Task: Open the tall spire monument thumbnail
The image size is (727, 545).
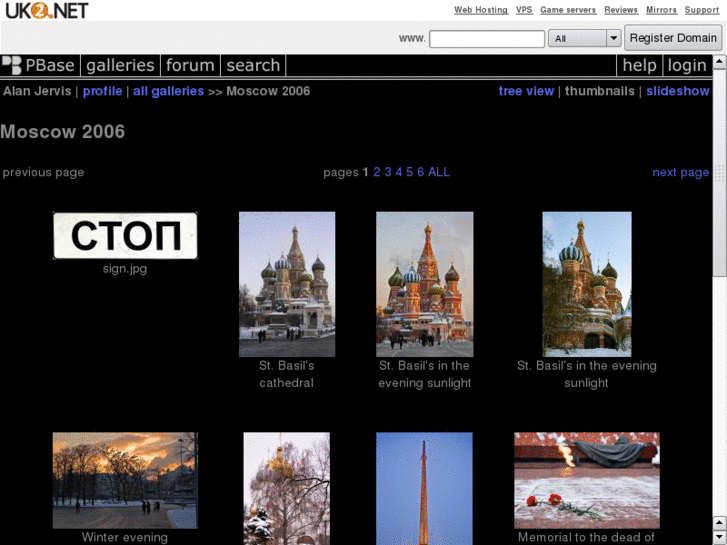Action: pos(424,489)
